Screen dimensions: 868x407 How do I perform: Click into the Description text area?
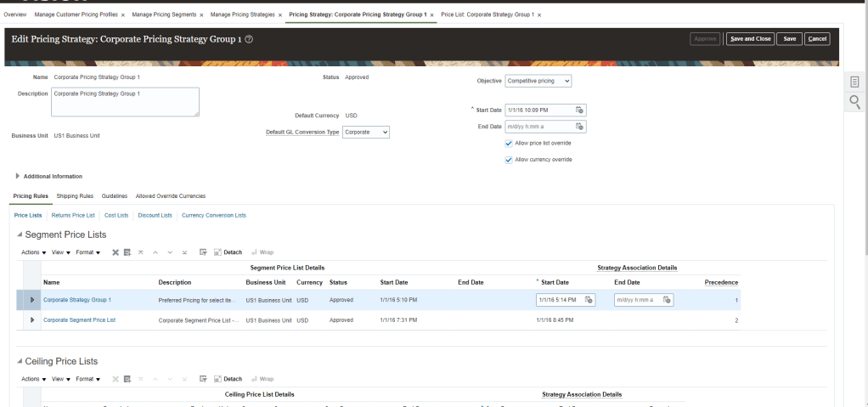[x=125, y=101]
